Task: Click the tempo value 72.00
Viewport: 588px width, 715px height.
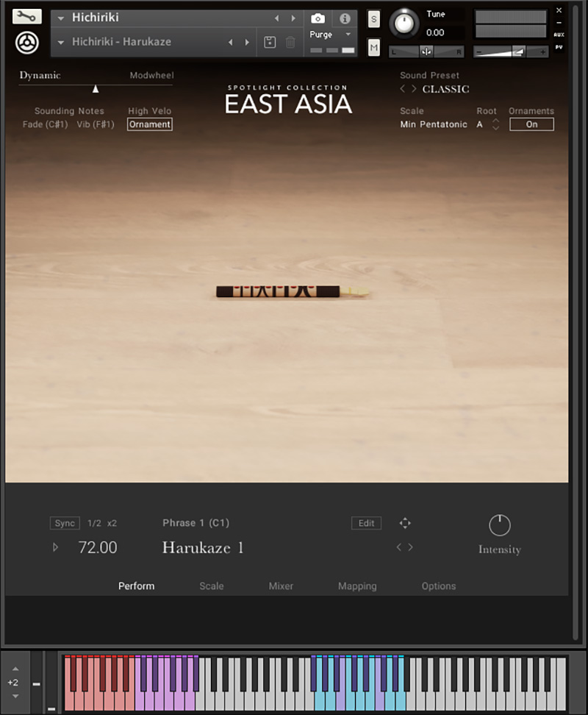Action: [98, 547]
